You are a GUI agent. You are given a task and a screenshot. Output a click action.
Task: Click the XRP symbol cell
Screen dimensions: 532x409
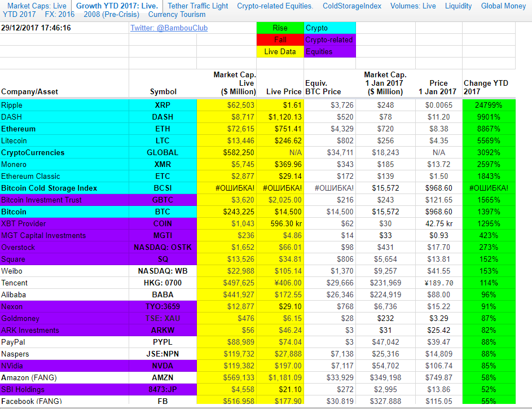tap(162, 105)
